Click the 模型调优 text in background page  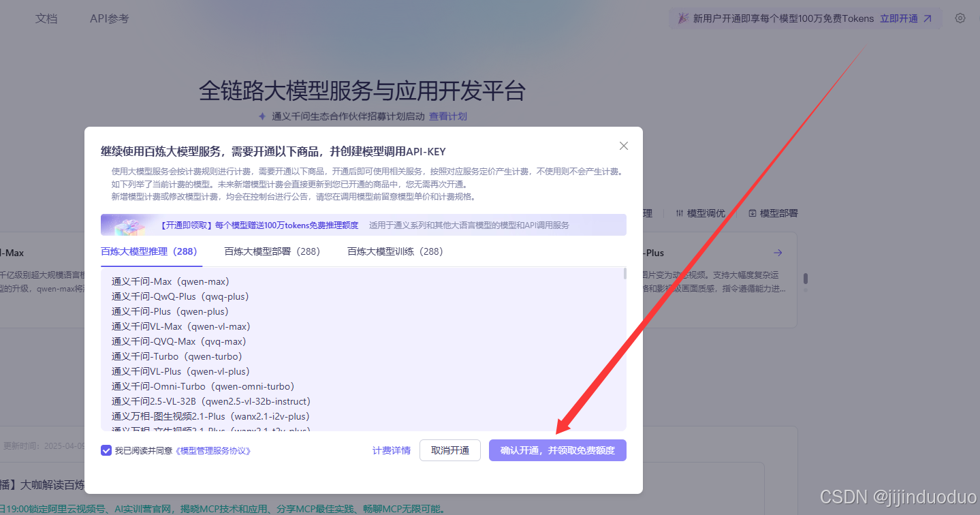point(706,213)
